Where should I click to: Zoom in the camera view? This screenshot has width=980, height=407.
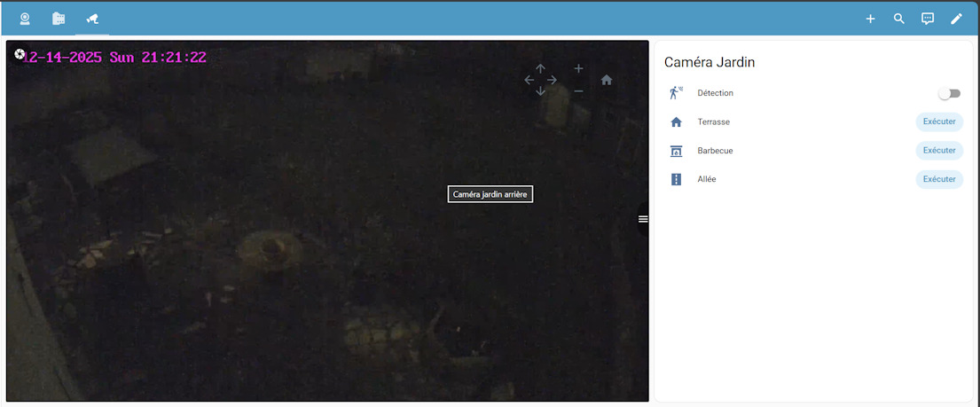578,68
